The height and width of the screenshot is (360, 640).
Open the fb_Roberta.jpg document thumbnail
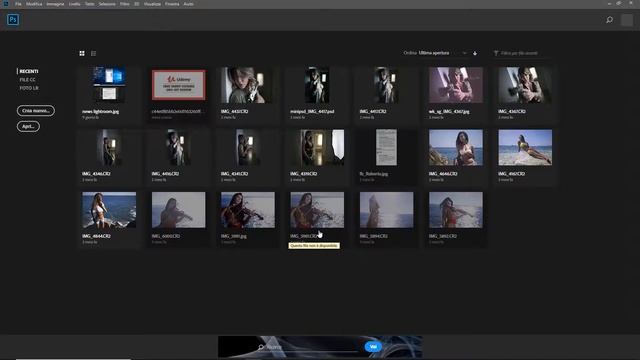(x=386, y=147)
